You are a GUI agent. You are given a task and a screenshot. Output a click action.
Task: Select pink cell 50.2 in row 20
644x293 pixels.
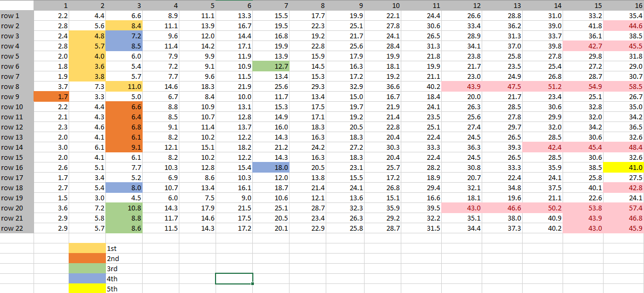tap(543, 208)
